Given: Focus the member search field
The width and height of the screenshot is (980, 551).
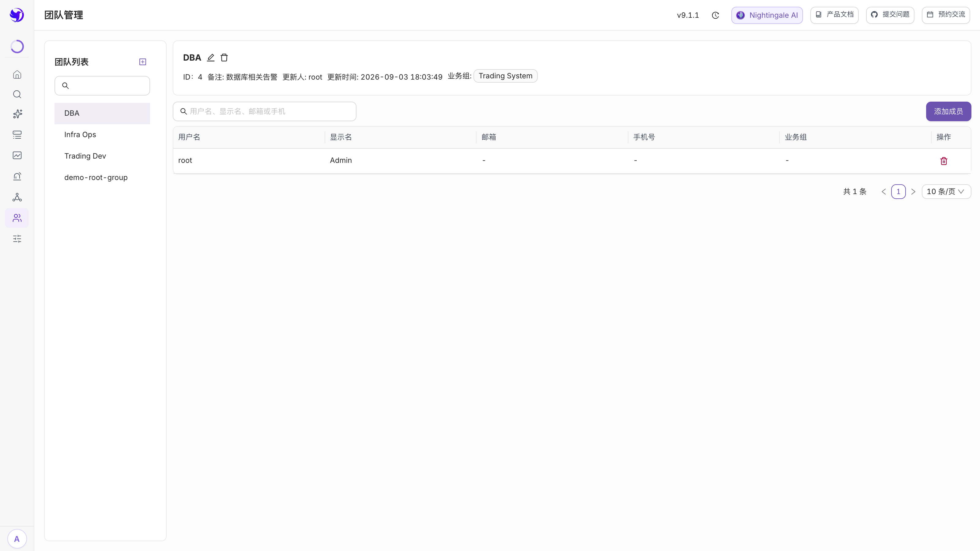Looking at the screenshot, I should pos(264,111).
